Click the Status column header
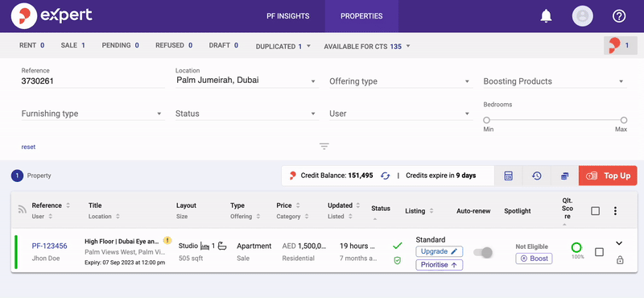644x298 pixels. click(x=381, y=209)
